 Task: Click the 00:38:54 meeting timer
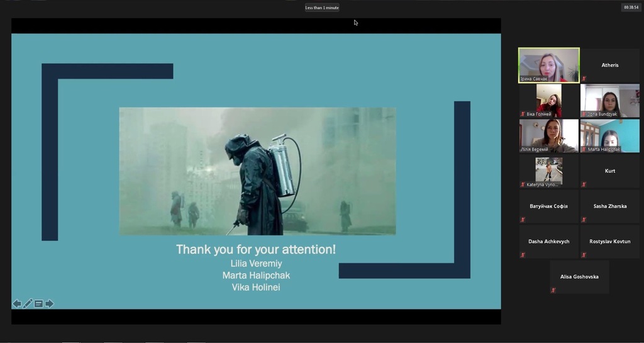pos(631,7)
